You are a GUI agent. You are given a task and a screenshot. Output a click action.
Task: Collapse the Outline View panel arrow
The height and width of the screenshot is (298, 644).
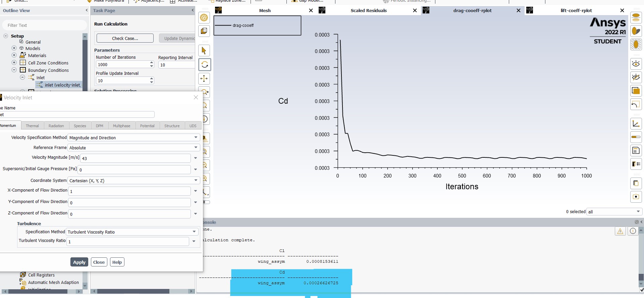87,10
